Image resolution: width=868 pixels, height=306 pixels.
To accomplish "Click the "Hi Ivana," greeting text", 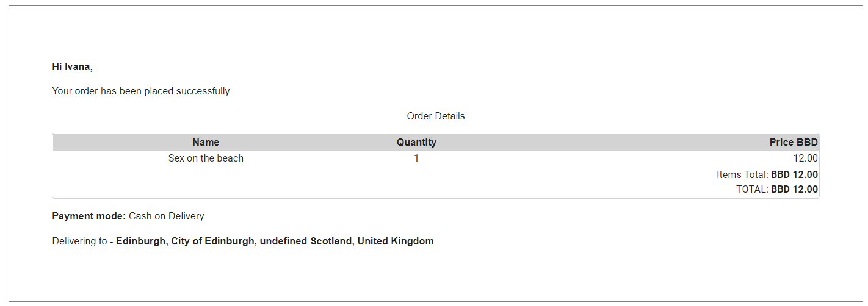I will pyautogui.click(x=72, y=67).
